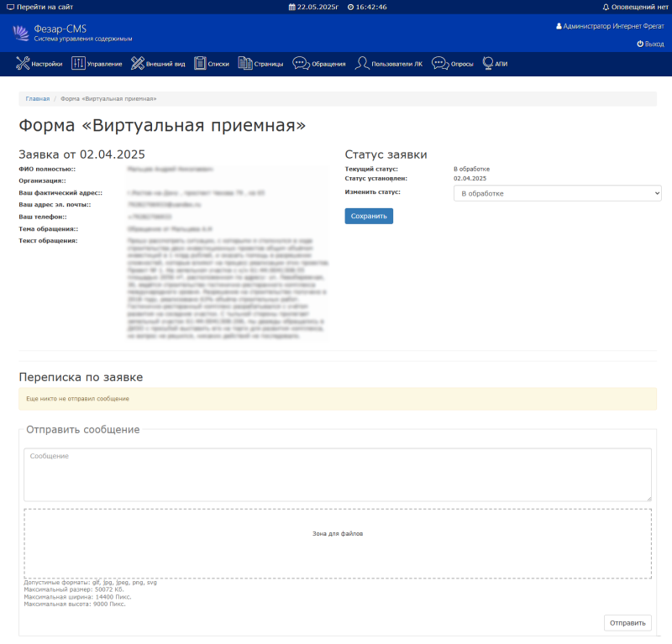Follow the Главная breadcrumb link
The height and width of the screenshot is (644, 672).
(37, 99)
